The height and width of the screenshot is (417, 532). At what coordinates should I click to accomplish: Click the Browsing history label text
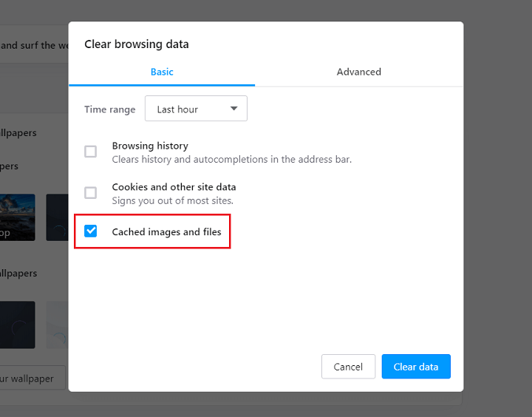(x=150, y=146)
